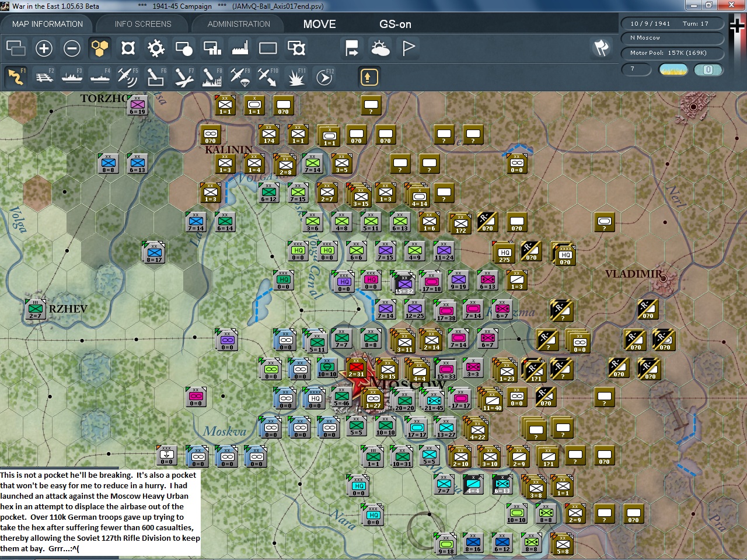Viewport: 747px width, 560px height.
Task: Click the N Moscow location box
Action: click(x=672, y=38)
